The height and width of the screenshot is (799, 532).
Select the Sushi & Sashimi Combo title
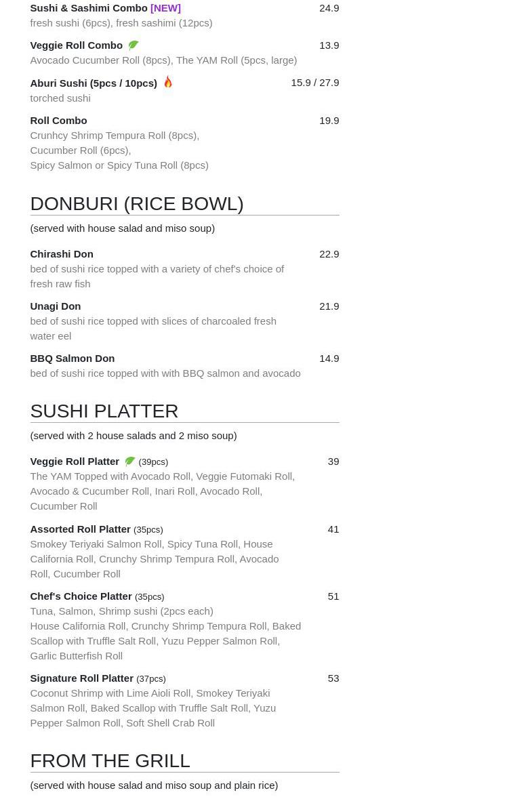click(89, 8)
